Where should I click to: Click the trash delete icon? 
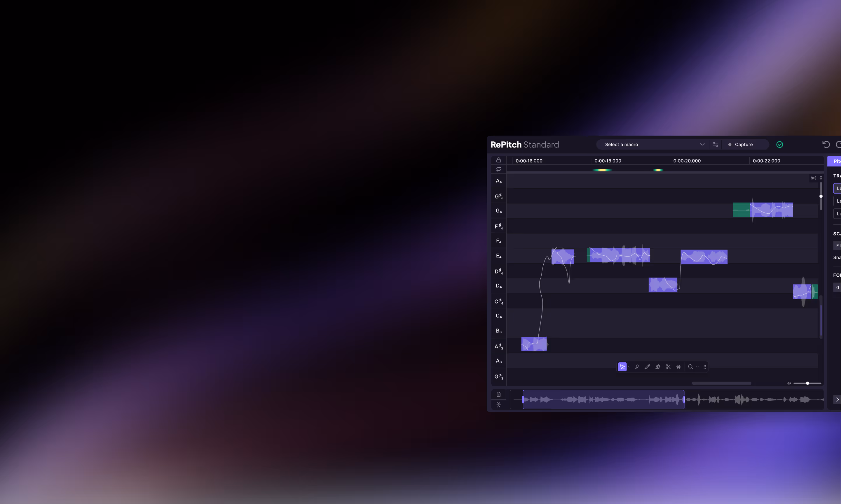(x=498, y=394)
